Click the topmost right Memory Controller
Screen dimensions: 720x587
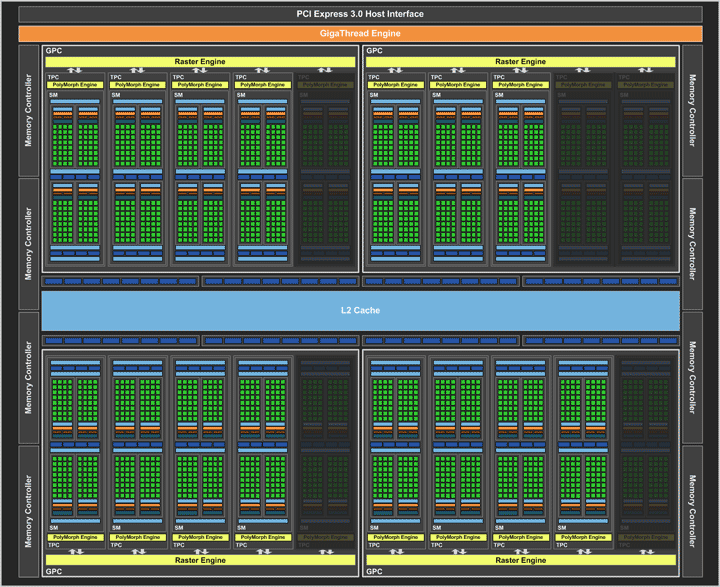click(691, 110)
